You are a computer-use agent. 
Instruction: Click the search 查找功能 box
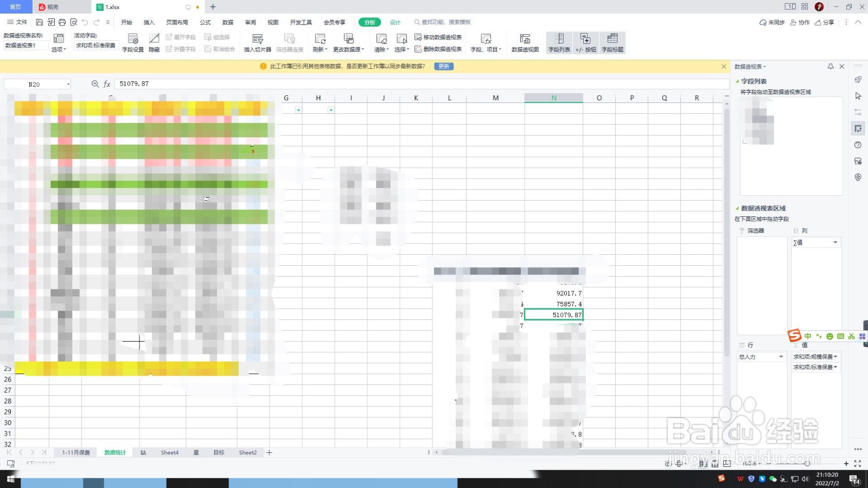coord(443,22)
